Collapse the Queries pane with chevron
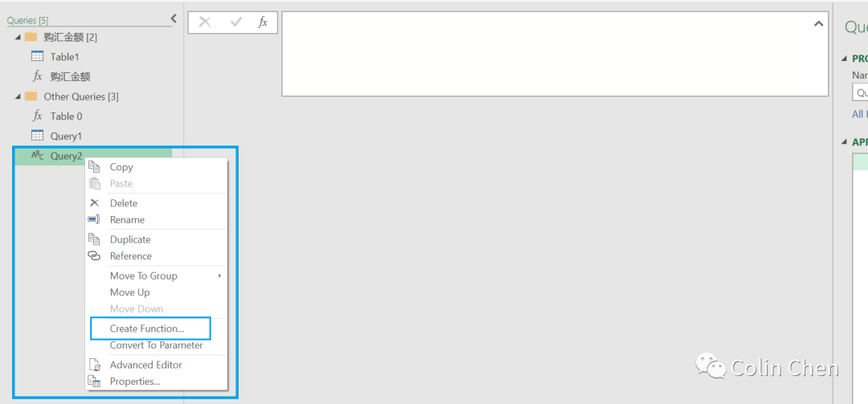Image resolution: width=868 pixels, height=404 pixels. coord(174,18)
